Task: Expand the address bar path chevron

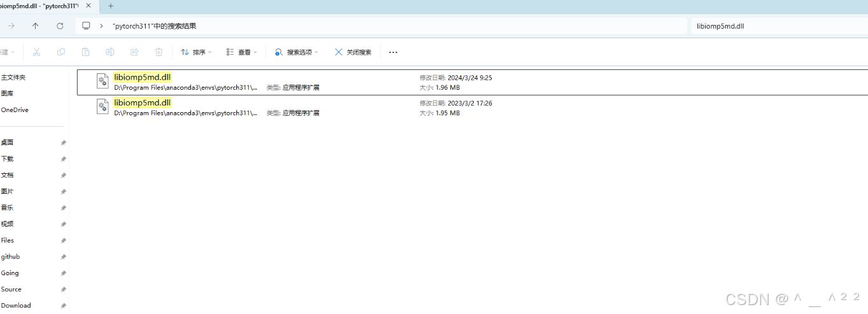Action: [x=101, y=26]
